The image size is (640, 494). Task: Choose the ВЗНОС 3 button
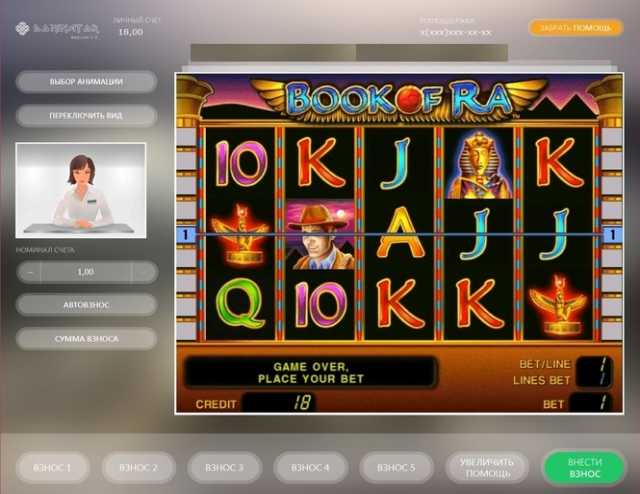[x=224, y=467]
